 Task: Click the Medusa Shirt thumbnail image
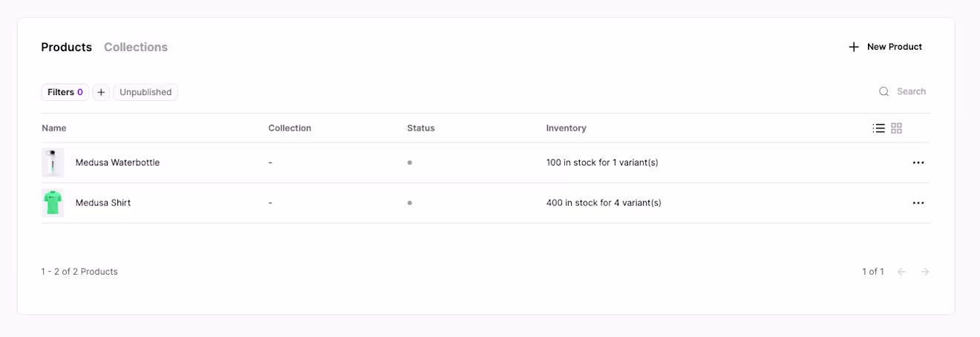pos(53,203)
